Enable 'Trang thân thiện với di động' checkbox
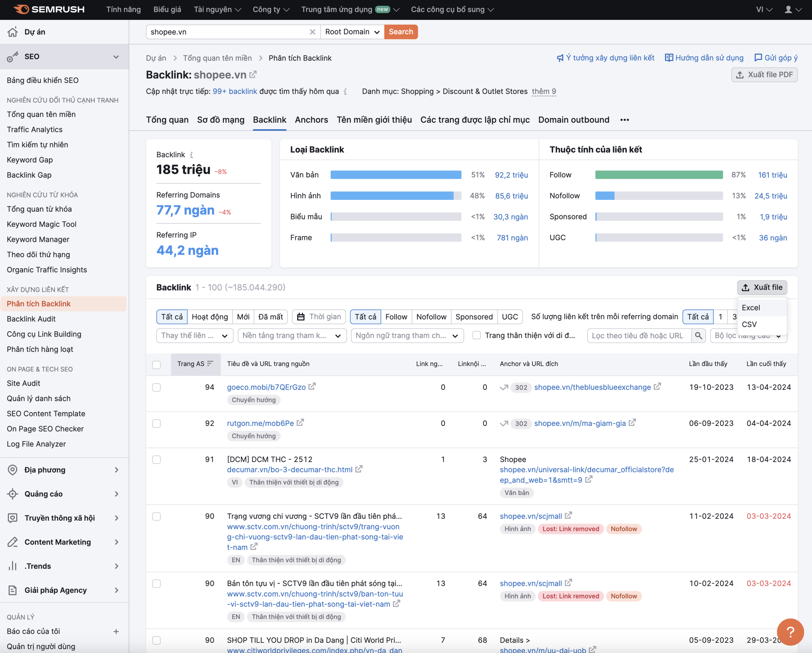This screenshot has width=812, height=653. pyautogui.click(x=476, y=335)
